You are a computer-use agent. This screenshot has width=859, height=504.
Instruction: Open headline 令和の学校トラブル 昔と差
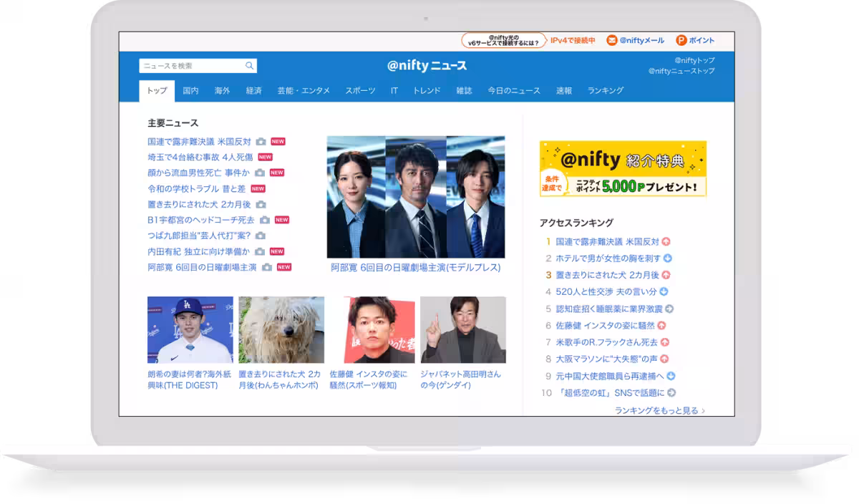pyautogui.click(x=196, y=189)
